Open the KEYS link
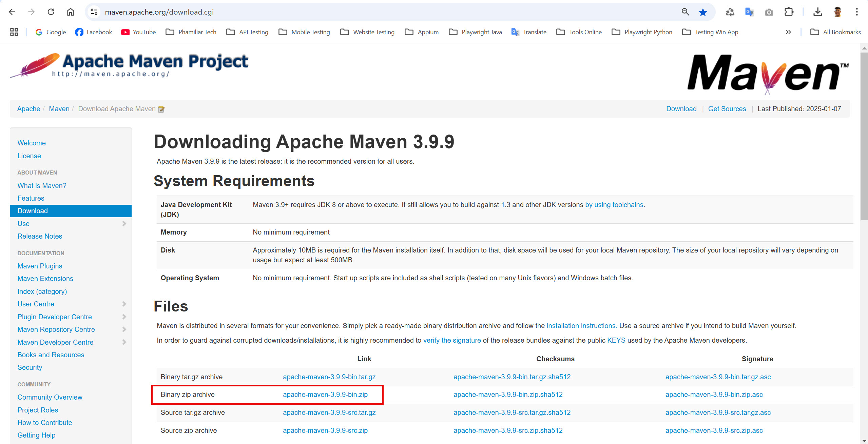This screenshot has width=868, height=444. [616, 340]
